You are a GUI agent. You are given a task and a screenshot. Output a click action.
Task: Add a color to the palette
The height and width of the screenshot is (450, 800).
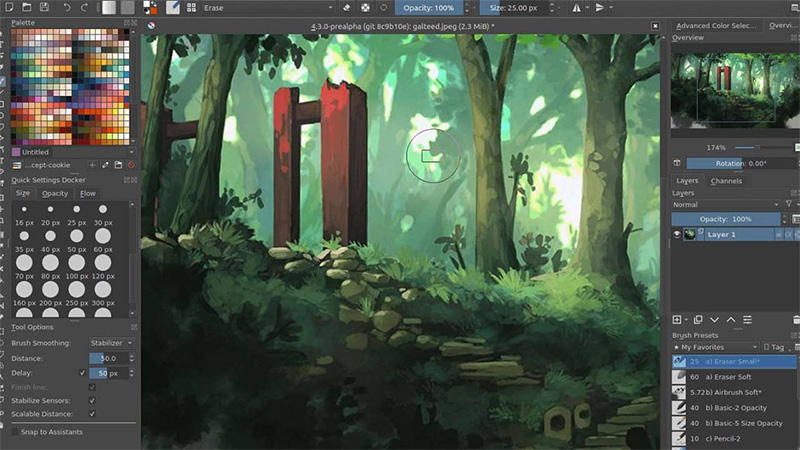92,165
